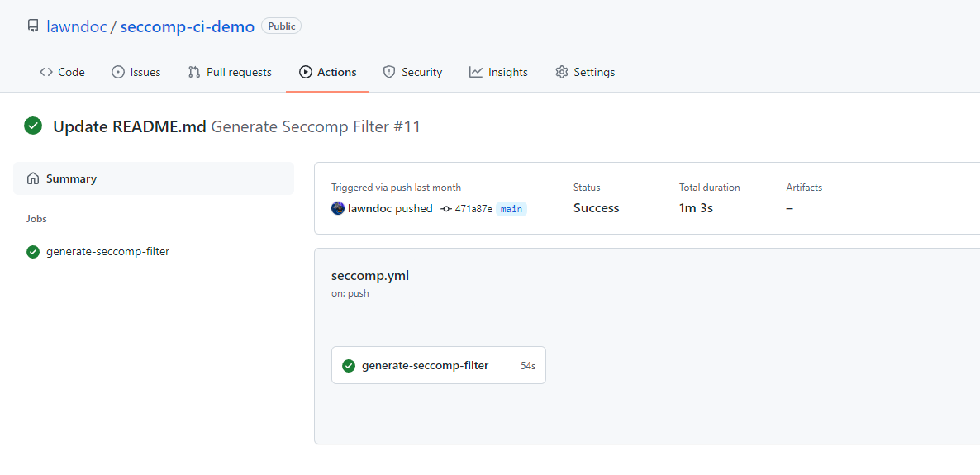Select Summary in the left sidebar
Image resolution: width=980 pixels, height=475 pixels.
(x=153, y=178)
